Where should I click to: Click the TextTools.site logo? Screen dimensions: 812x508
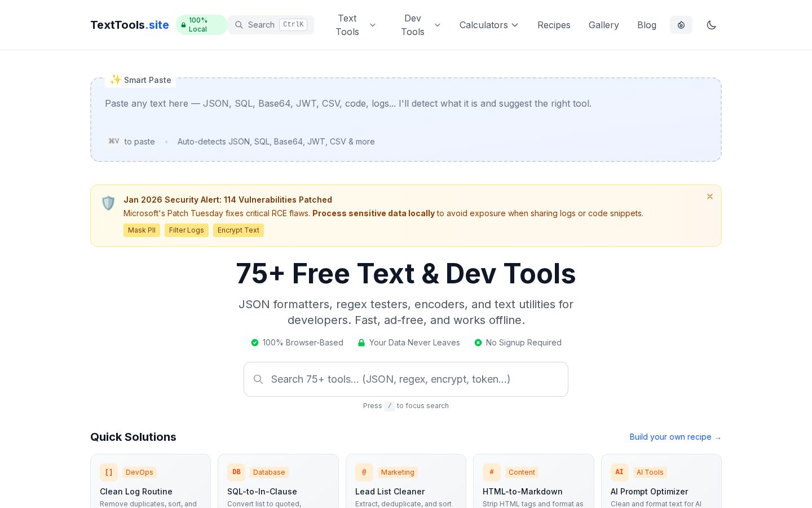pos(130,25)
